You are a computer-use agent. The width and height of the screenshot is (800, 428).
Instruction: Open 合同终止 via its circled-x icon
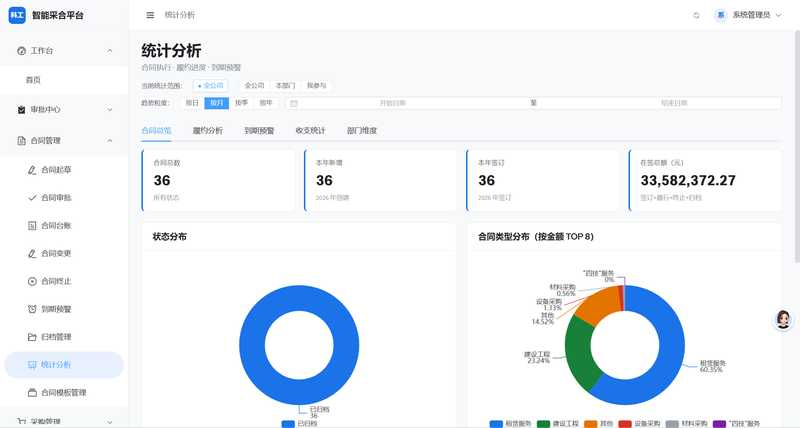click(32, 281)
